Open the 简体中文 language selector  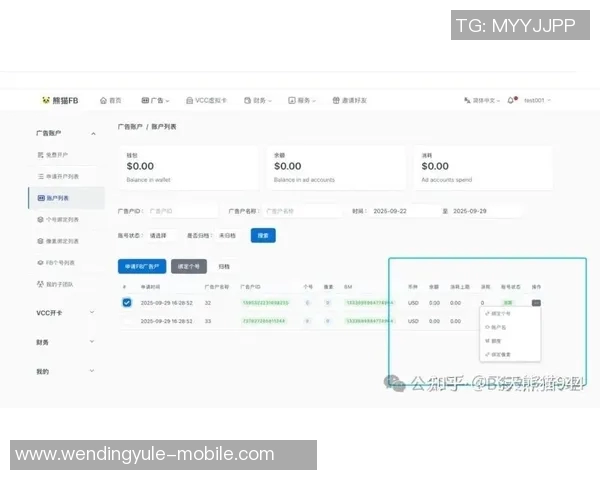tap(482, 100)
